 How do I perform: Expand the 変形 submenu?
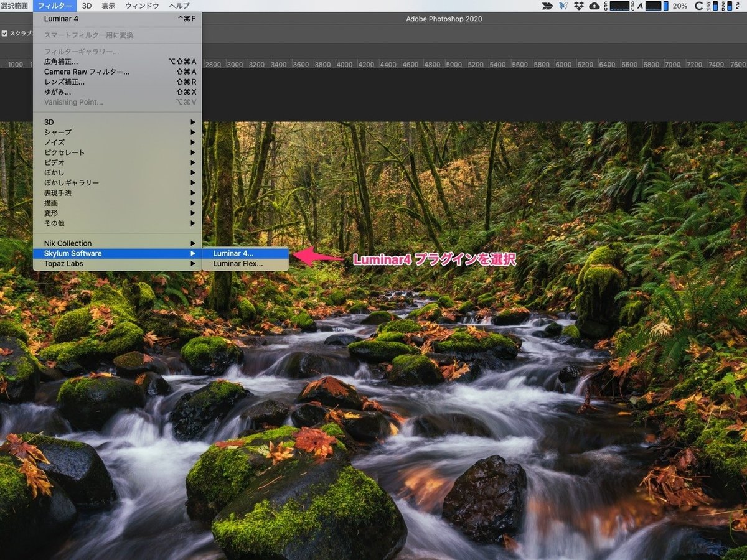coord(118,213)
